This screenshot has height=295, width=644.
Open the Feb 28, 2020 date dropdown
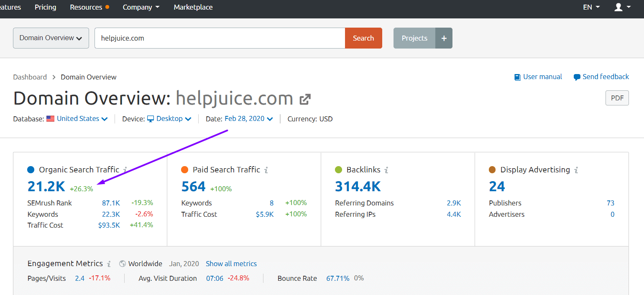(x=249, y=119)
